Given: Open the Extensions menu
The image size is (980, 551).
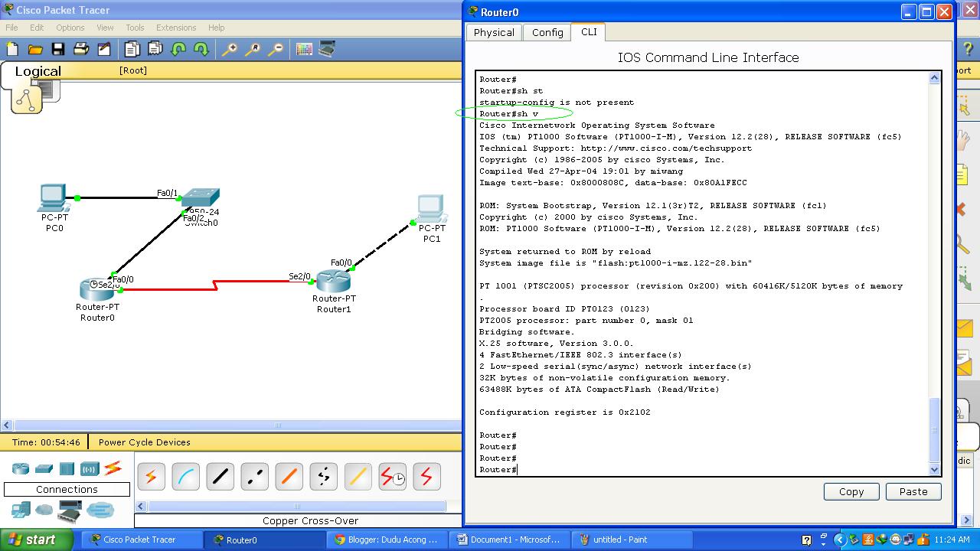Looking at the screenshot, I should click(x=176, y=28).
